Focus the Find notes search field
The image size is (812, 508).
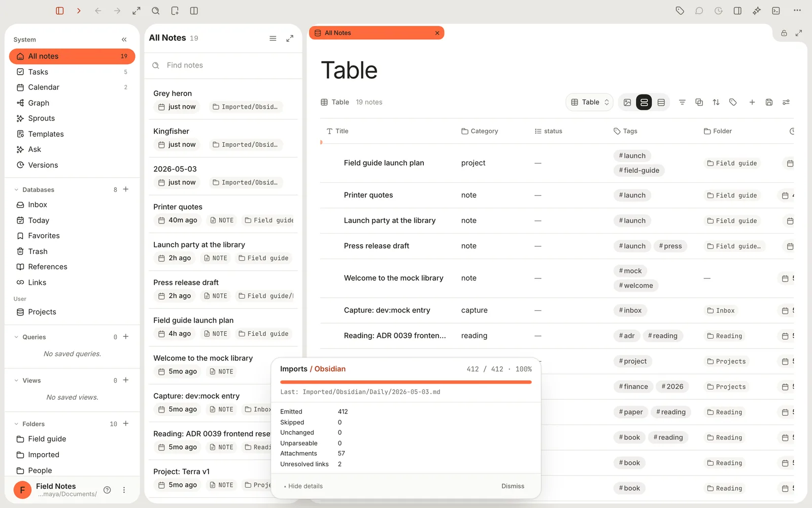coord(223,66)
